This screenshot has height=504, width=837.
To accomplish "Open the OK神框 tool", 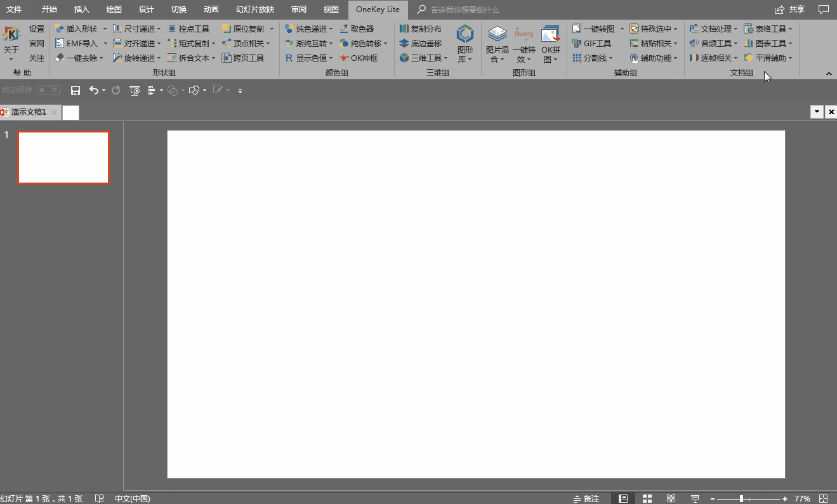I will [359, 58].
